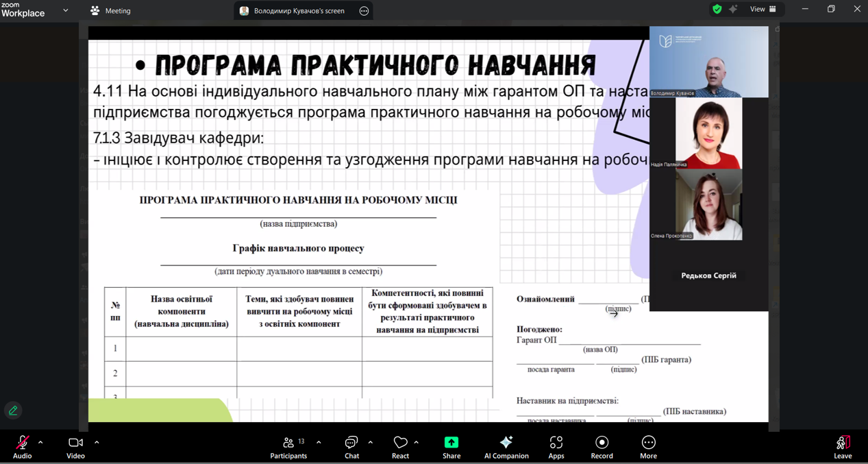
Task: Click the 'Ознайомлений' label
Action: coord(545,299)
